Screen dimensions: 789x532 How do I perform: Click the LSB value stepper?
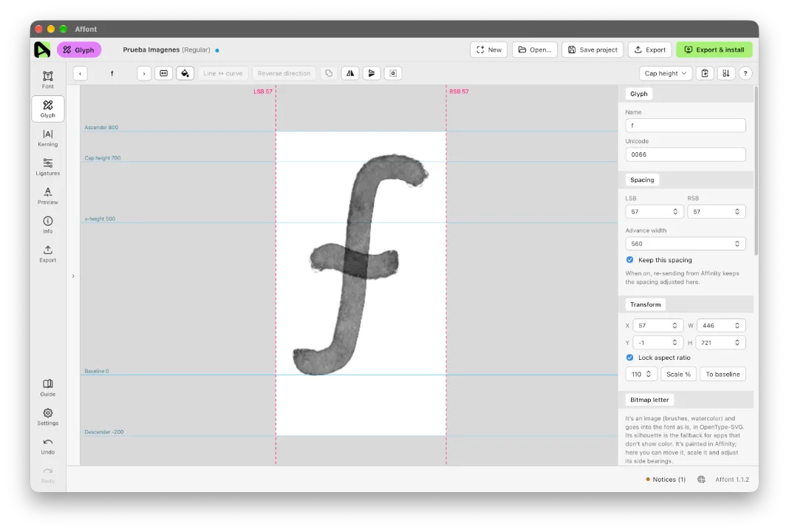pyautogui.click(x=675, y=212)
